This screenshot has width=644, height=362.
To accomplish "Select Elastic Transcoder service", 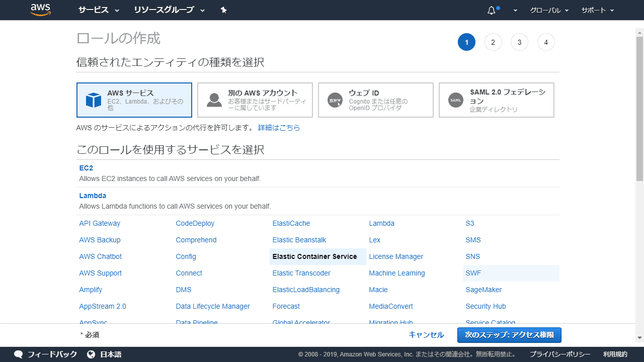I will pyautogui.click(x=301, y=273).
